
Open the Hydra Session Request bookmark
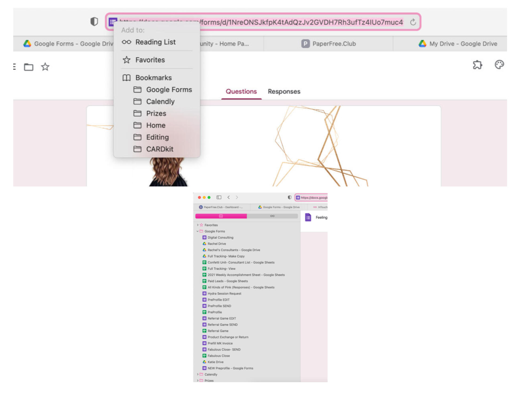pos(224,294)
